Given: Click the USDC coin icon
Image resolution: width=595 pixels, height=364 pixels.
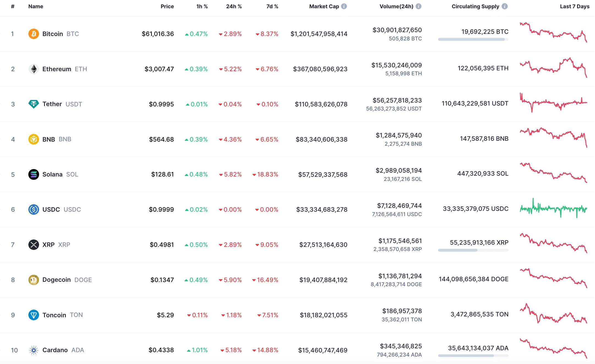Looking at the screenshot, I should pos(34,209).
